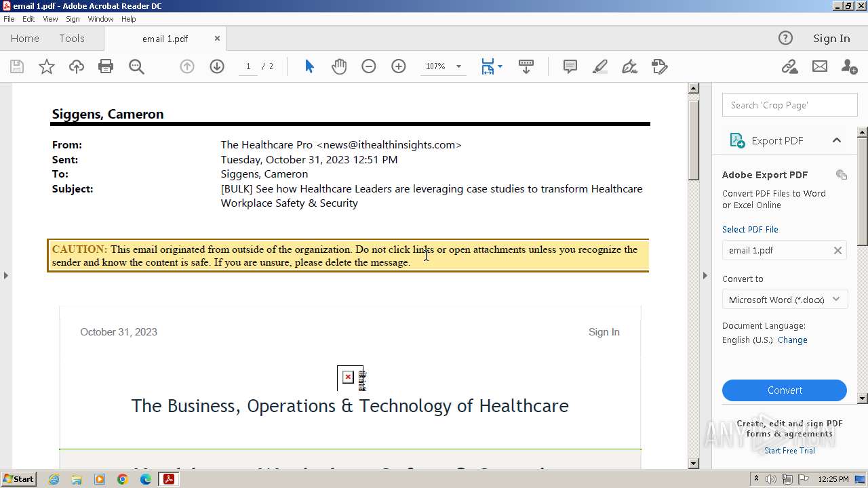The height and width of the screenshot is (488, 868).
Task: Go to next page arrow
Action: [217, 66]
